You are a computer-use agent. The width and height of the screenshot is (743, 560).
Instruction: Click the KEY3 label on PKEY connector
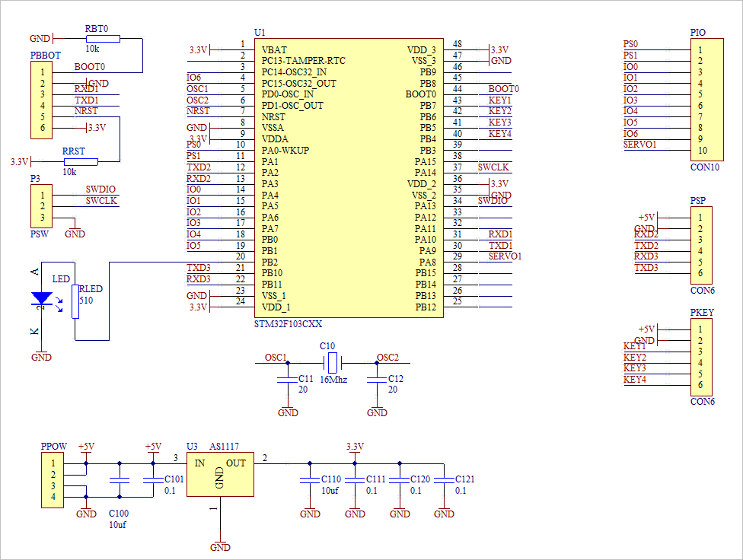pyautogui.click(x=635, y=368)
